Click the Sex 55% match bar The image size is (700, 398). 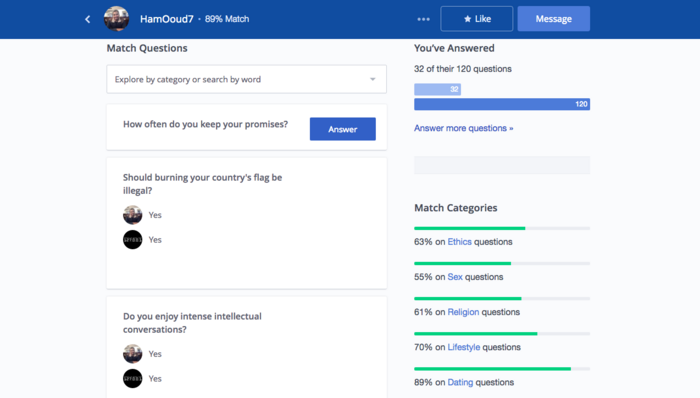coord(502,263)
